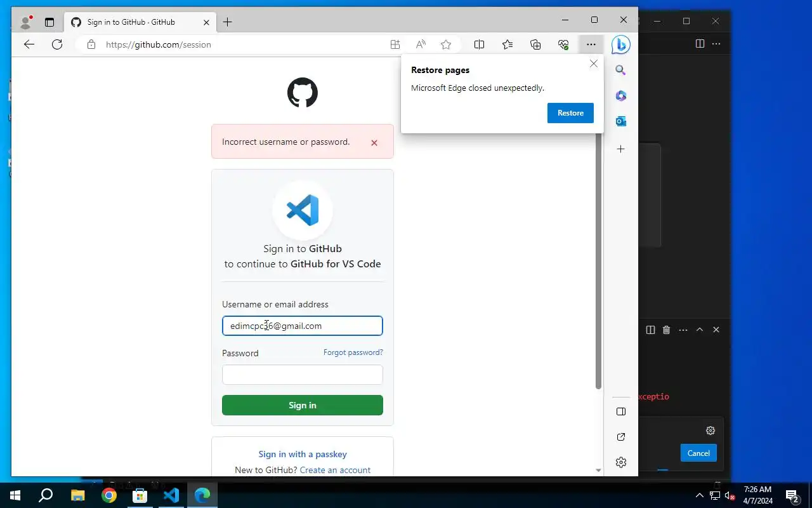Click the page vertical scrollbar
812x508 pixels.
pos(598,260)
